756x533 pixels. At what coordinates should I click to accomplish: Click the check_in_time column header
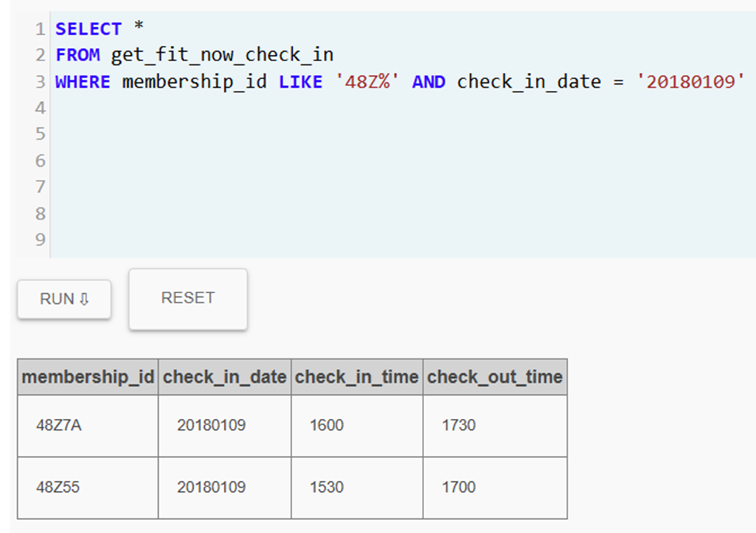point(357,377)
